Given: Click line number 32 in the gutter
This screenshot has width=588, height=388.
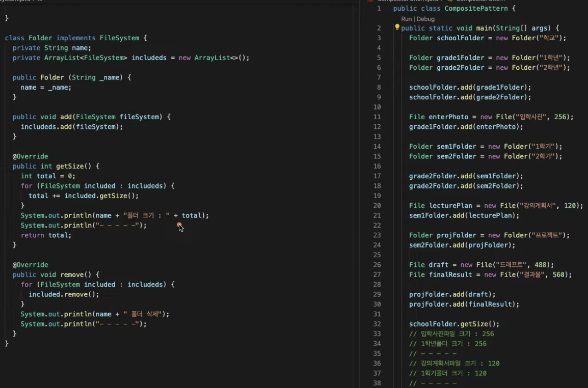Looking at the screenshot, I should point(377,324).
